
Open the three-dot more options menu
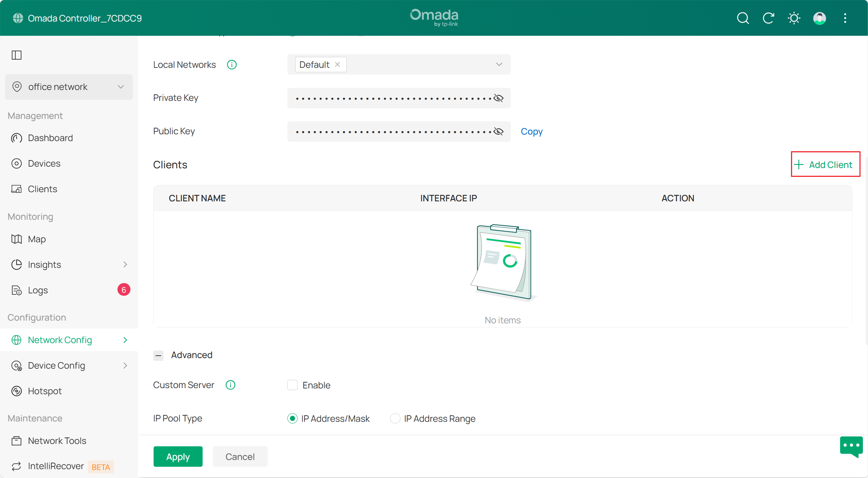[845, 18]
